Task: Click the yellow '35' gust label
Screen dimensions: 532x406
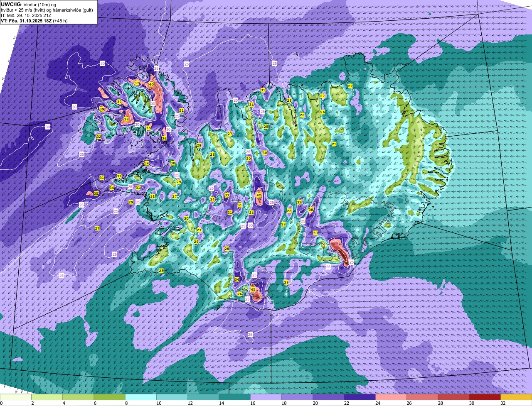Action: tap(96, 193)
